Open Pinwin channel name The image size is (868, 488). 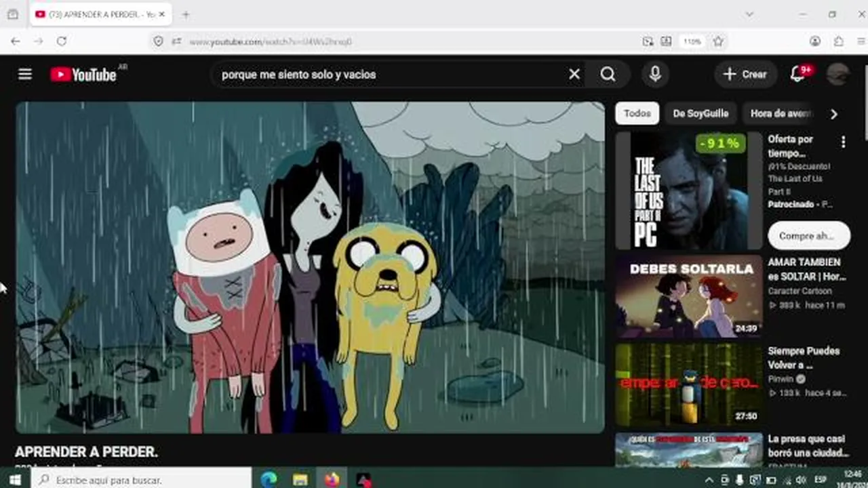click(781, 379)
